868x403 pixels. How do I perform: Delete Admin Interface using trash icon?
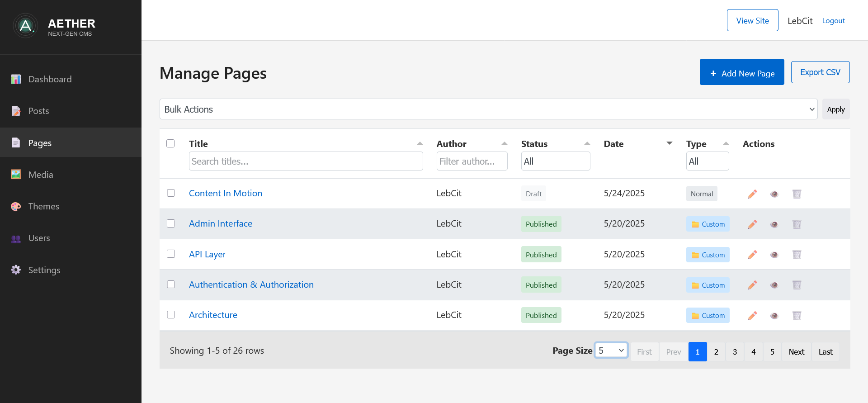[797, 224]
